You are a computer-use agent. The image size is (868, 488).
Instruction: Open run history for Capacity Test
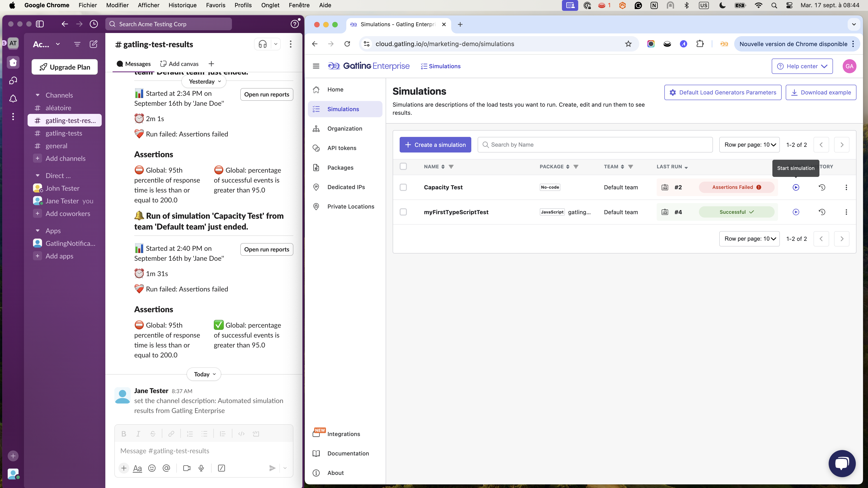822,187
